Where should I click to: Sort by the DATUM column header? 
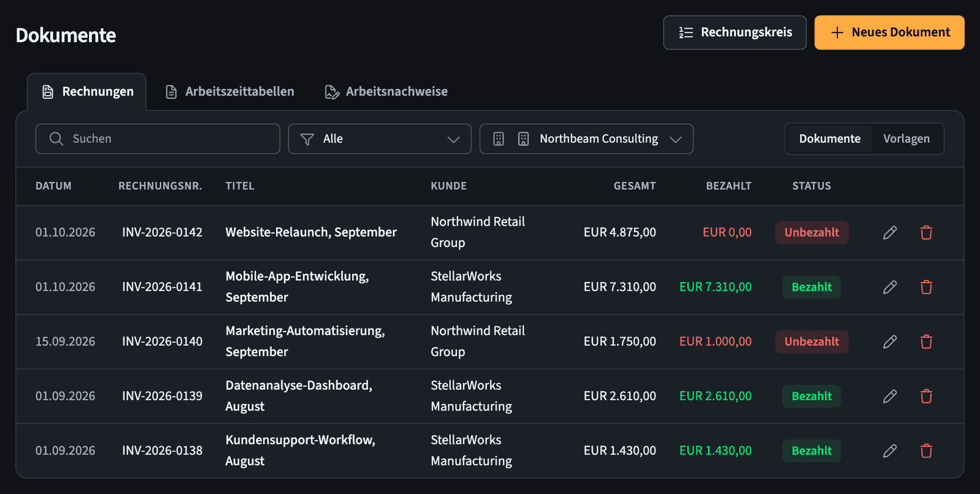tap(53, 186)
